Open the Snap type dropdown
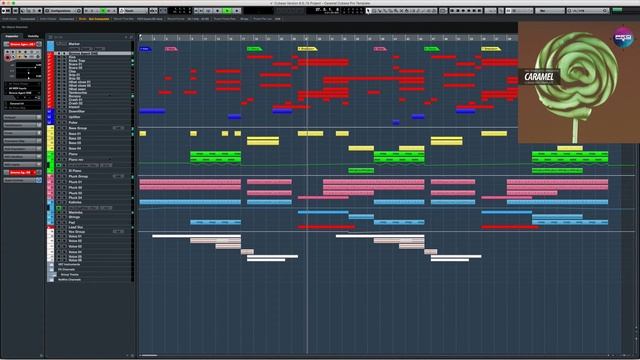This screenshot has height=360, width=640. (522, 11)
